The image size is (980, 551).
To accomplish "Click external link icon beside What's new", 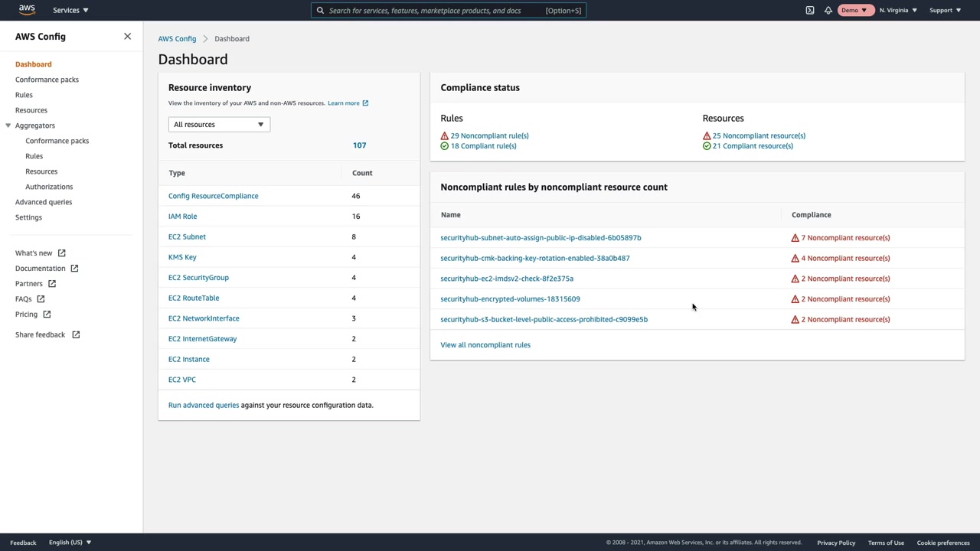I will tap(62, 253).
